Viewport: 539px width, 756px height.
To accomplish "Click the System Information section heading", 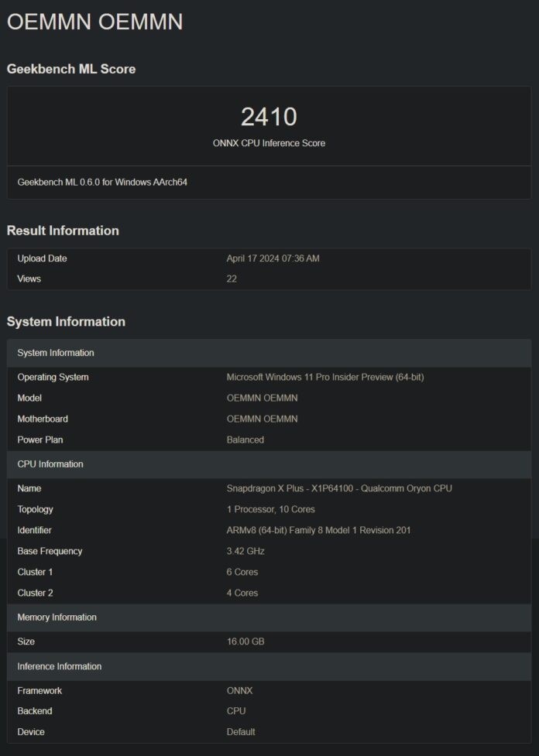I will point(66,322).
